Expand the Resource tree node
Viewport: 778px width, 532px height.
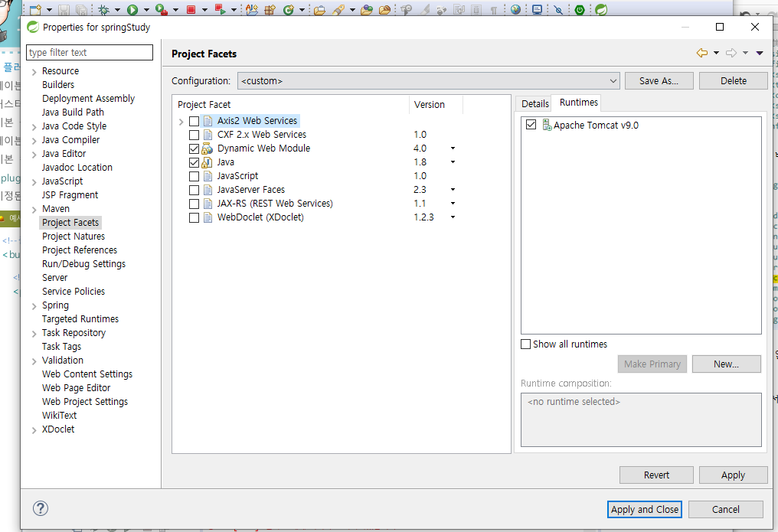[34, 72]
